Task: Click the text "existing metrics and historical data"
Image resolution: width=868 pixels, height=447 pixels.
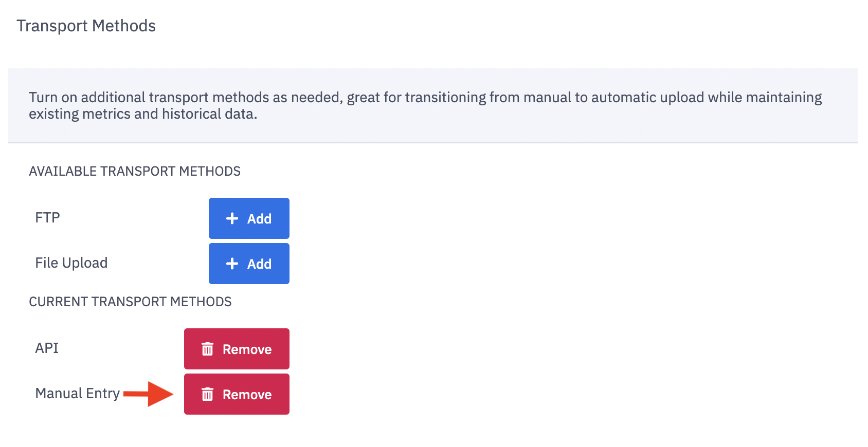Action: (143, 114)
